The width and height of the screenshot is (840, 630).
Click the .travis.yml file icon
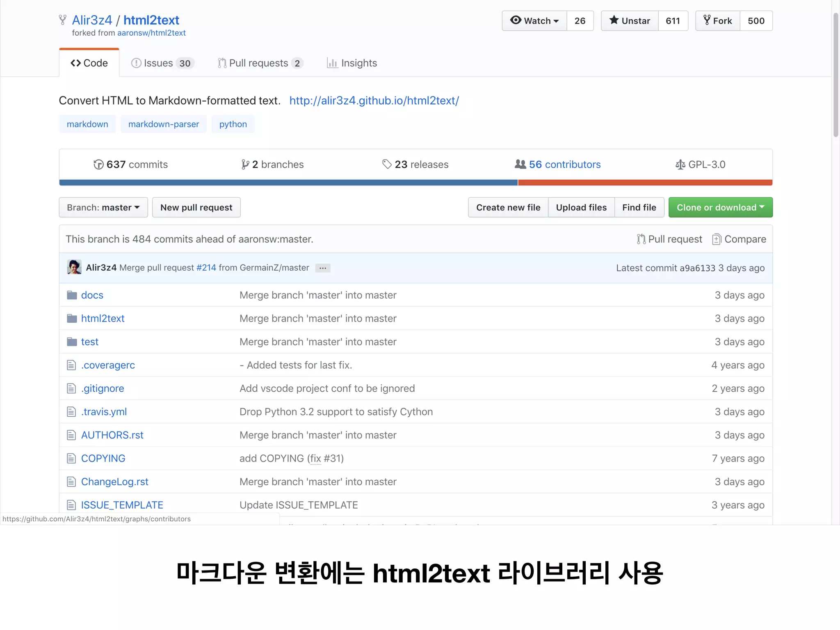[71, 412]
